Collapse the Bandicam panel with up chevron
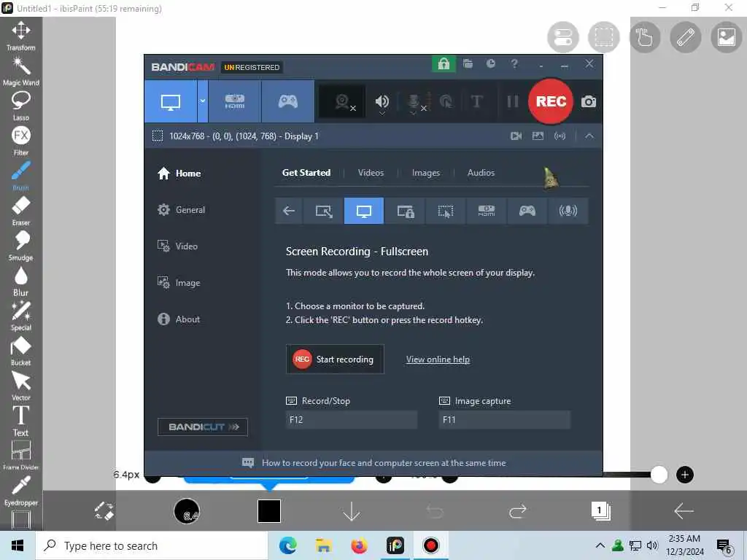This screenshot has height=560, width=747. (589, 136)
